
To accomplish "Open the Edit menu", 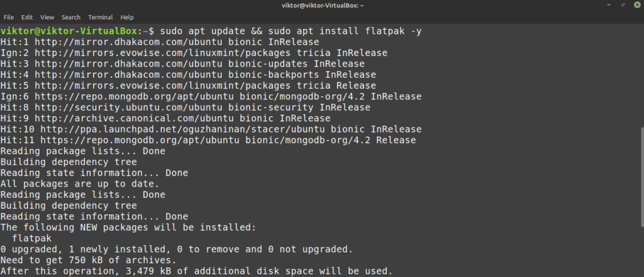I will (x=27, y=17).
